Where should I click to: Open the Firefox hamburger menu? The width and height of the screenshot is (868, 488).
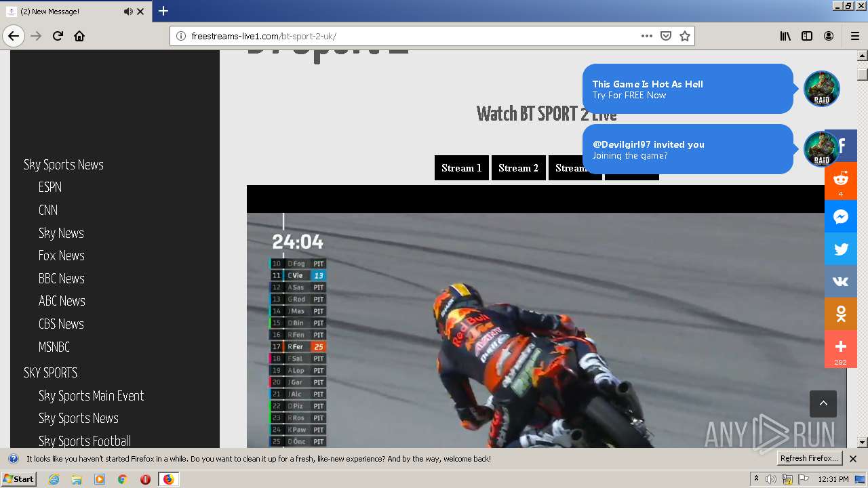pos(854,36)
